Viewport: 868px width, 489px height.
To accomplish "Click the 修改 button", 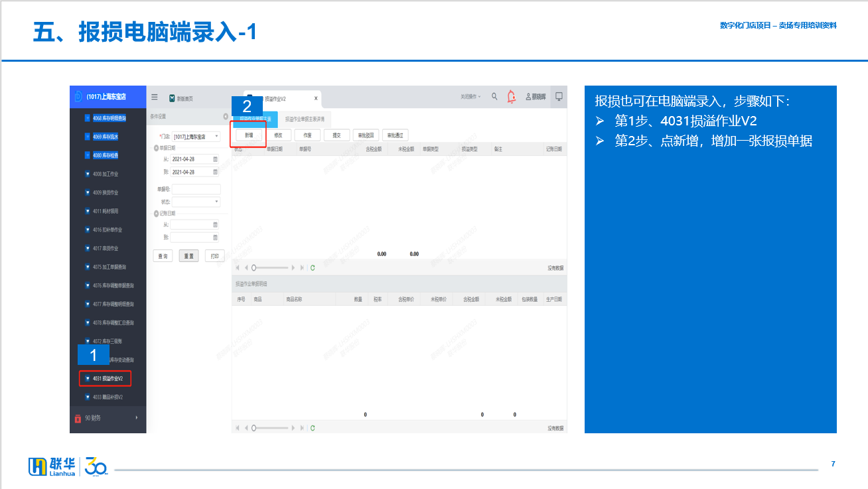I will tap(279, 135).
